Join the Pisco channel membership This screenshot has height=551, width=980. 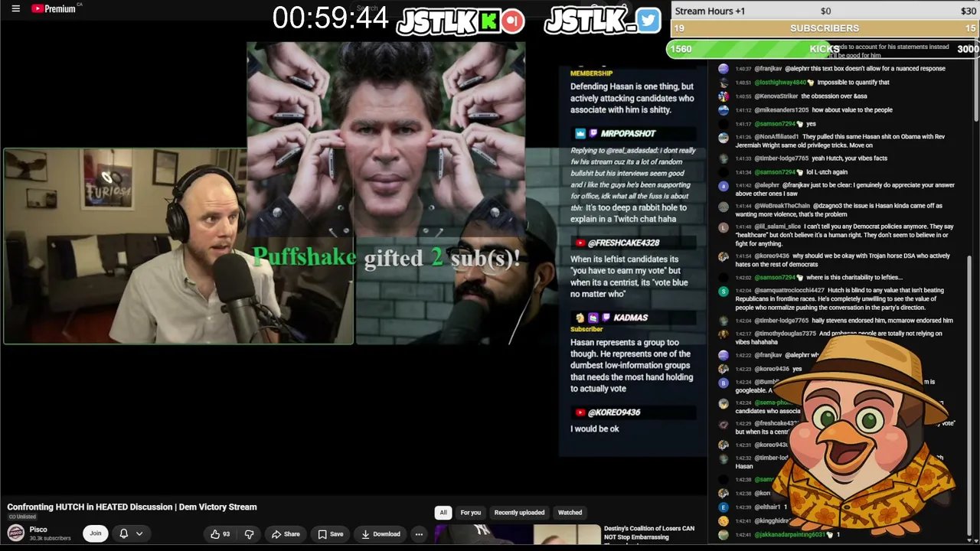[x=95, y=533]
